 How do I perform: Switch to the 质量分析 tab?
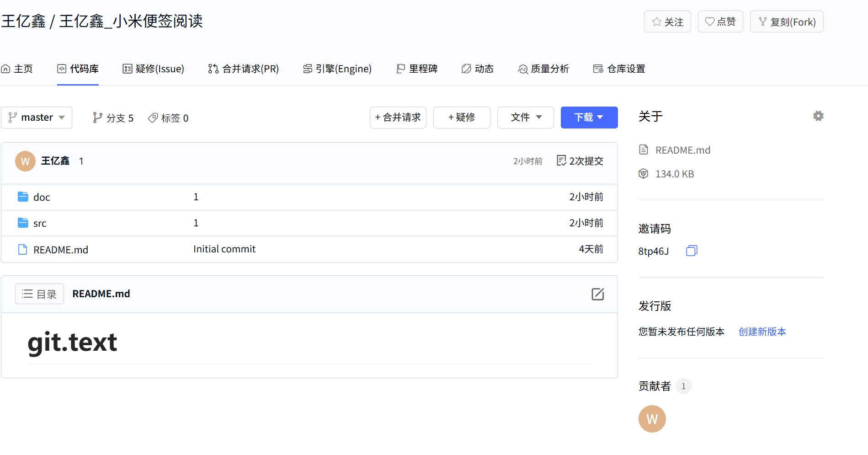click(543, 69)
